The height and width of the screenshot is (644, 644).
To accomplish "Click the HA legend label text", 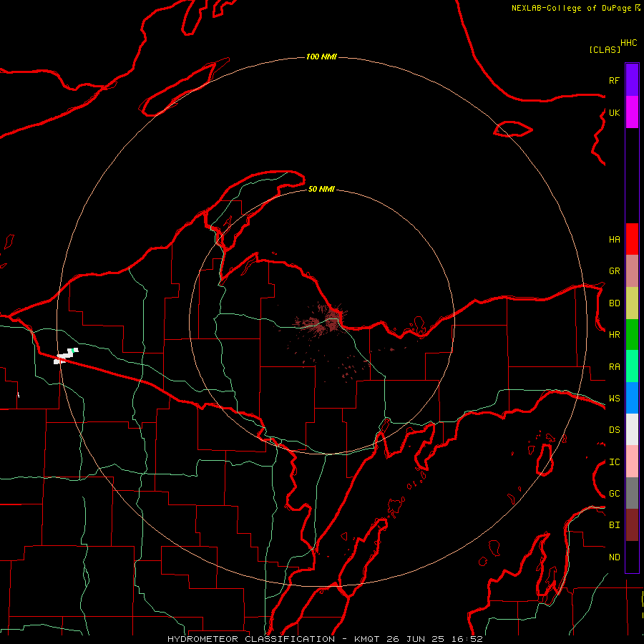I will point(614,240).
